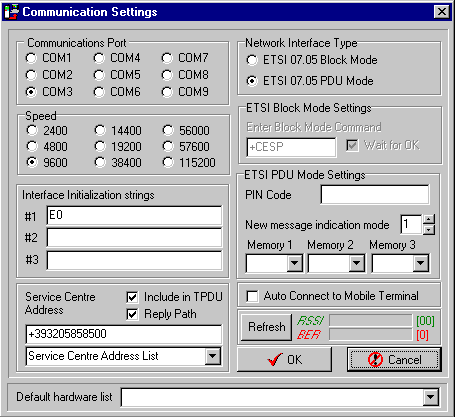Viewport: 455px width, 417px height.
Task: Click the RSSI signal strength bar
Action: [371, 321]
